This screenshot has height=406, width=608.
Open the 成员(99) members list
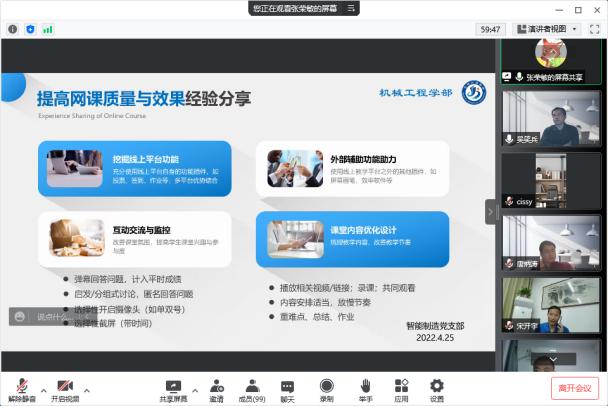(252, 386)
